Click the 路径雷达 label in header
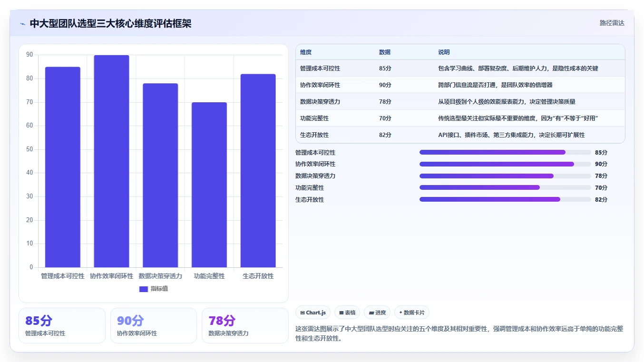The width and height of the screenshot is (644, 362). [x=612, y=23]
